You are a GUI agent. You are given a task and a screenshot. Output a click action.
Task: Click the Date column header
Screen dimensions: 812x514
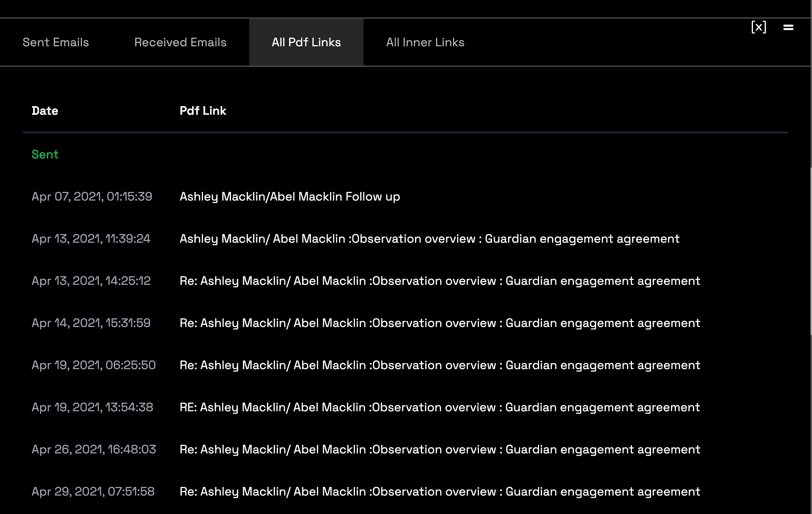coord(45,111)
